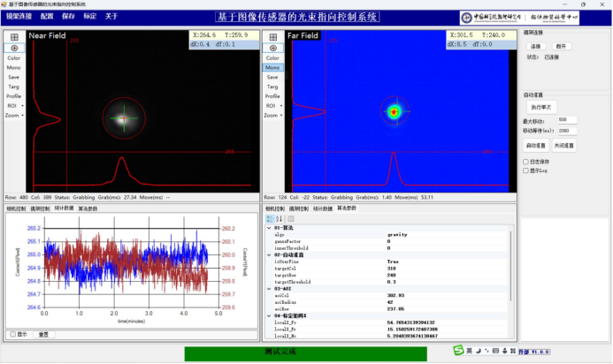
Task: Sort properties alphabetically with A-Z icon
Action: click(280, 219)
